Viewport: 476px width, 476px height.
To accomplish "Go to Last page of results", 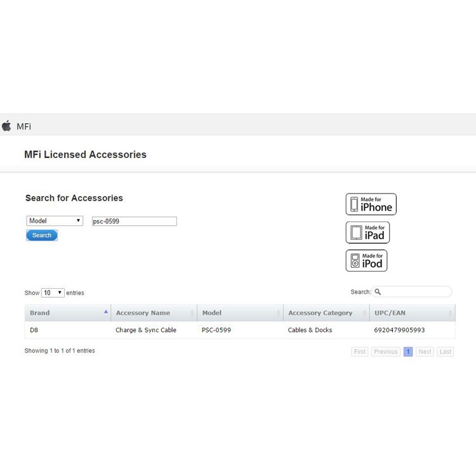I will pyautogui.click(x=446, y=352).
